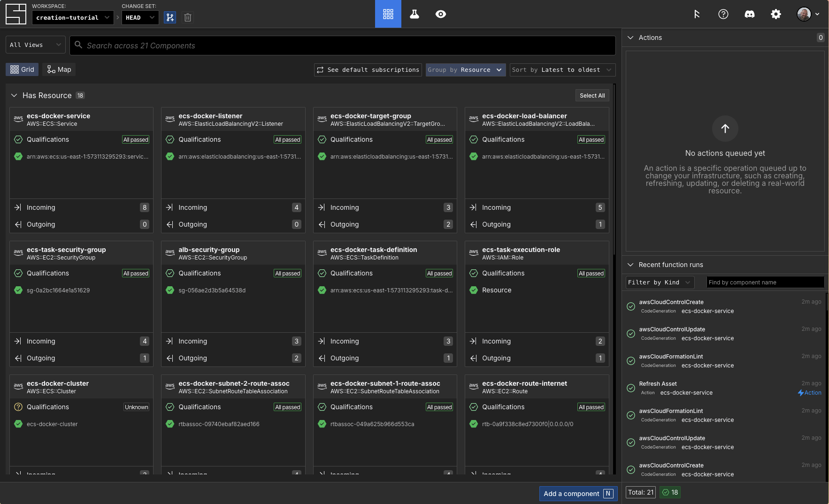Open the help question-mark menu
This screenshot has width=829, height=504.
(723, 14)
